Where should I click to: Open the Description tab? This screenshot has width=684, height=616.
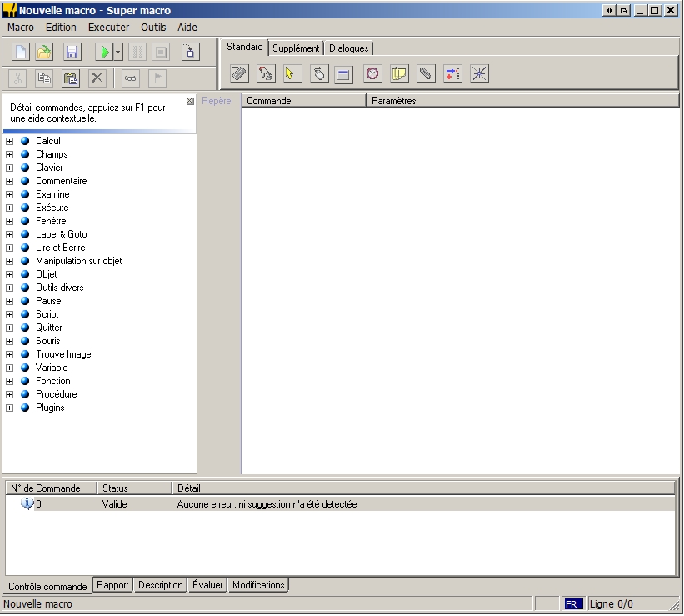click(161, 584)
